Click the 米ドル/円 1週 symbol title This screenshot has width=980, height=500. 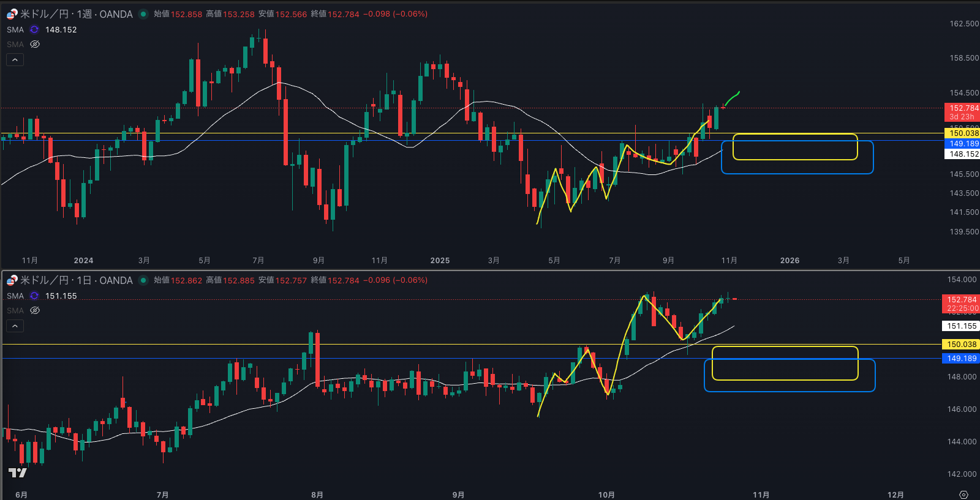point(77,14)
